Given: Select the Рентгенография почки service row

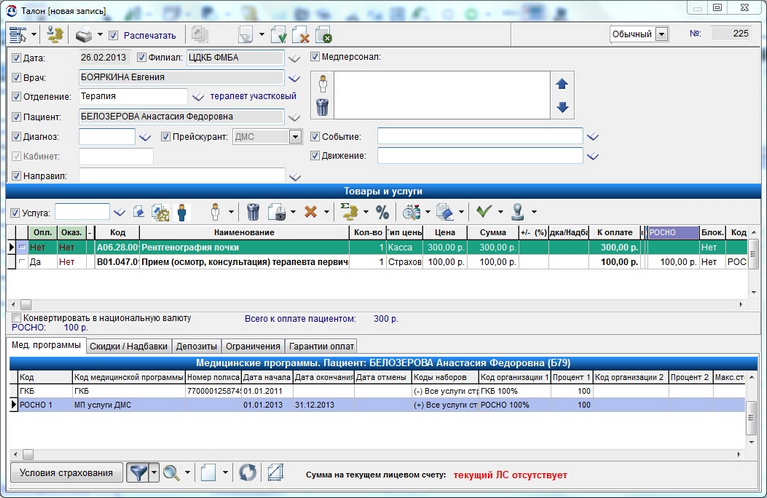Looking at the screenshot, I should [377, 248].
